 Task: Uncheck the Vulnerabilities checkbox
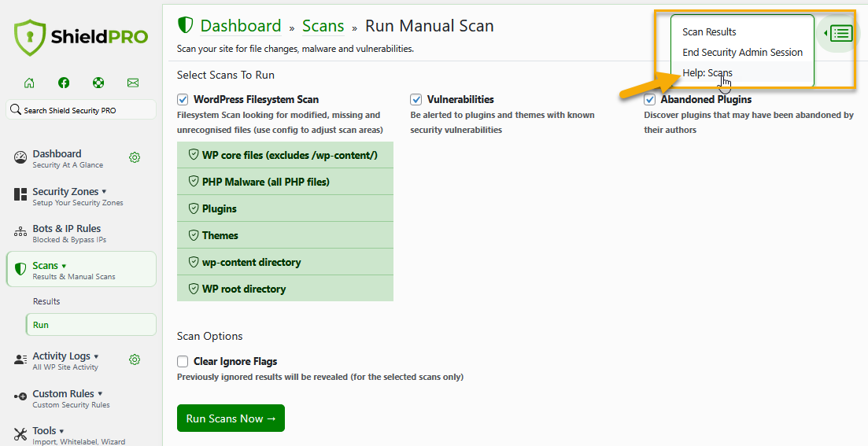coord(416,100)
